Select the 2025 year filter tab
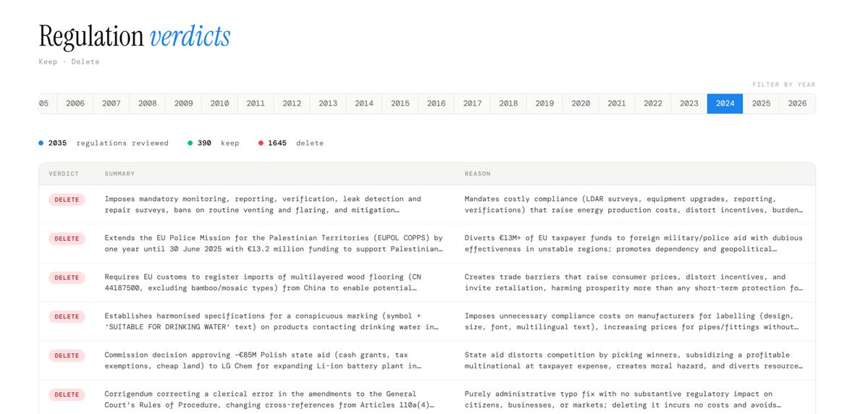The height and width of the screenshot is (414, 868). pos(761,103)
